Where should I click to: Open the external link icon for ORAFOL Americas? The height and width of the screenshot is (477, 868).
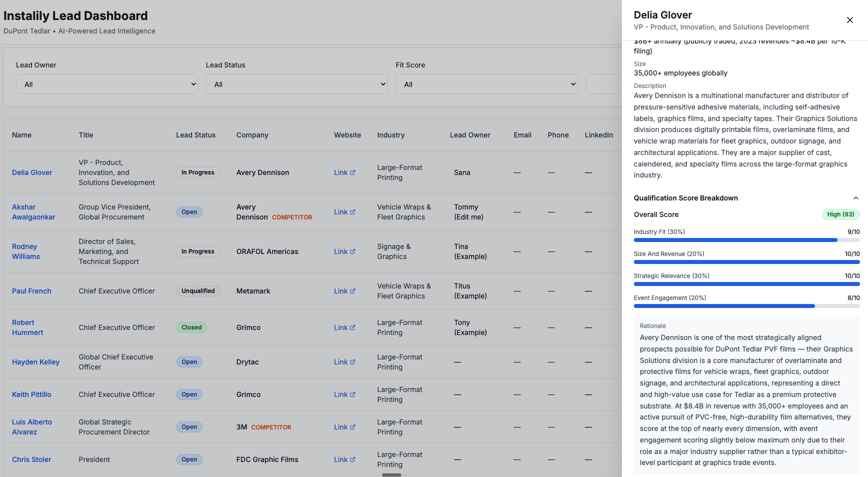coord(352,251)
